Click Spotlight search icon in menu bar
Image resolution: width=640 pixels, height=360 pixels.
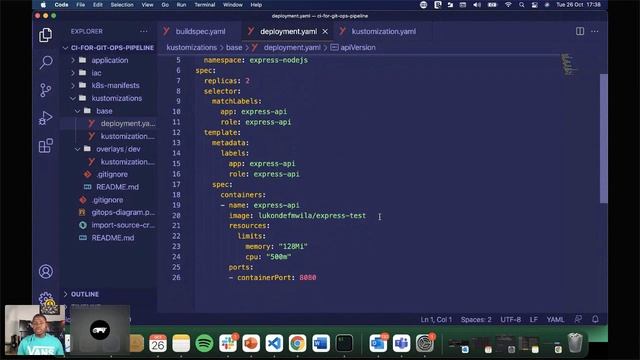[x=522, y=5]
